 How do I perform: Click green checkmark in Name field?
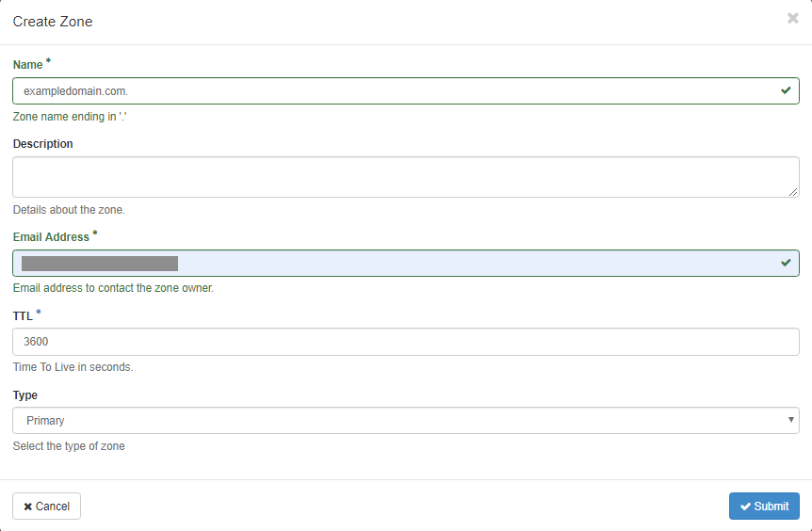coord(786,90)
